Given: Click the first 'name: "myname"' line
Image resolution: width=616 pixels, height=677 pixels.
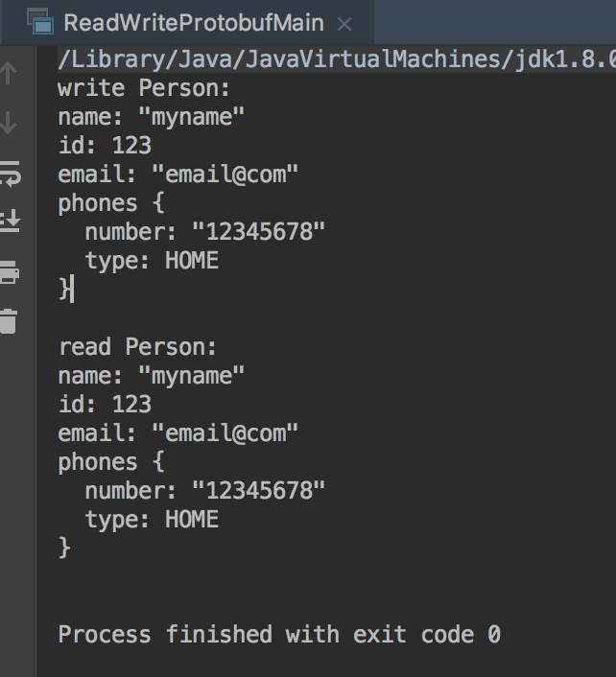Looking at the screenshot, I should [x=152, y=117].
